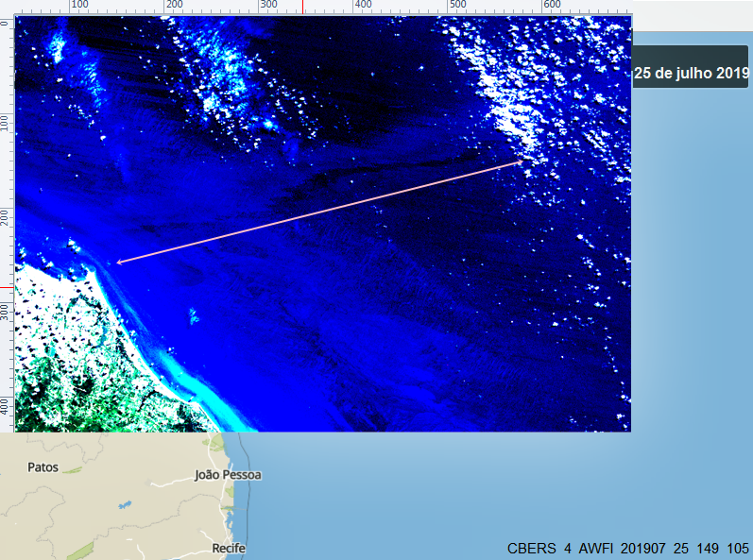Click the blue reservoir on the base map
The width and height of the screenshot is (753, 560).
coord(125,505)
